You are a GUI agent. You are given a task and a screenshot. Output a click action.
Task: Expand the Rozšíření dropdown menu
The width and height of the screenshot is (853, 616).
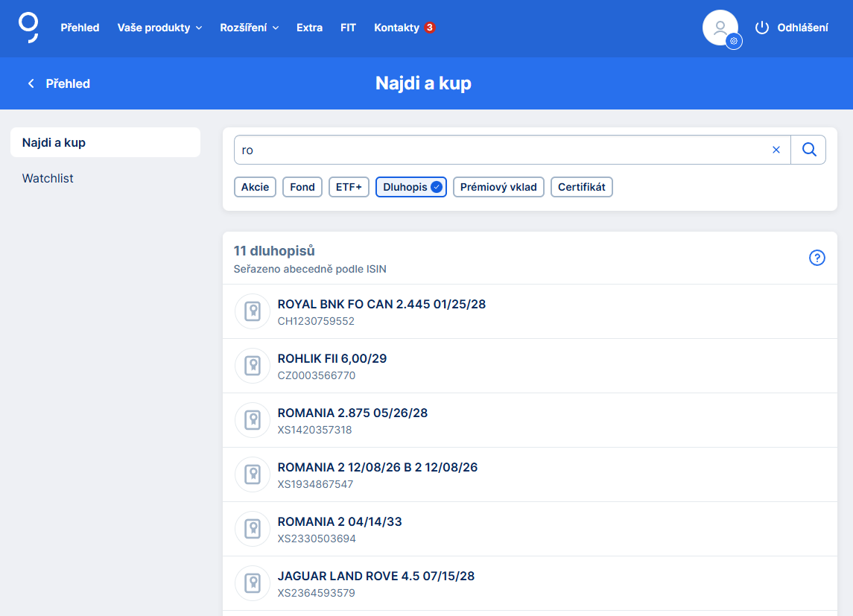click(x=249, y=28)
